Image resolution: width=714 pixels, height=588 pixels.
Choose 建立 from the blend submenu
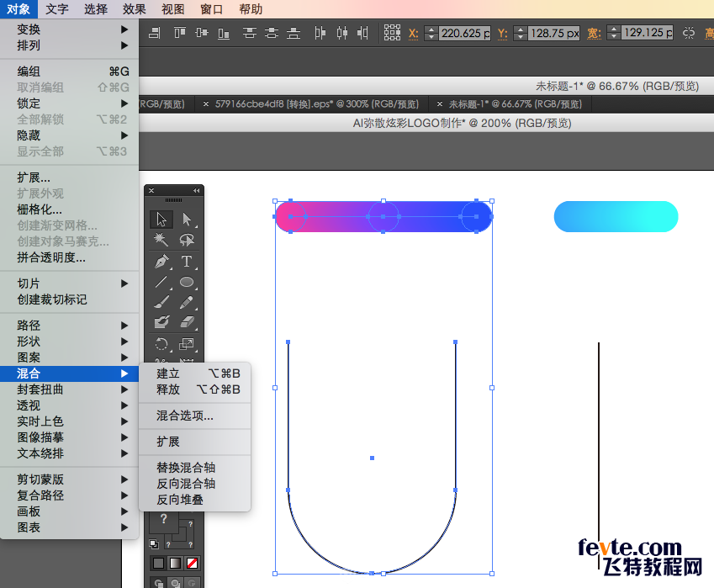click(x=168, y=373)
